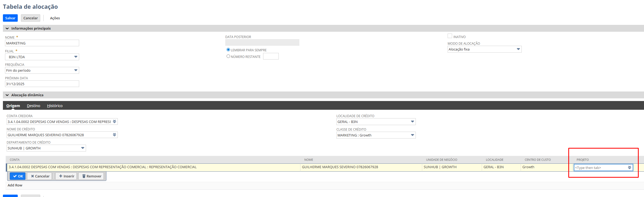Confirm the row with the OK button

(x=18, y=176)
